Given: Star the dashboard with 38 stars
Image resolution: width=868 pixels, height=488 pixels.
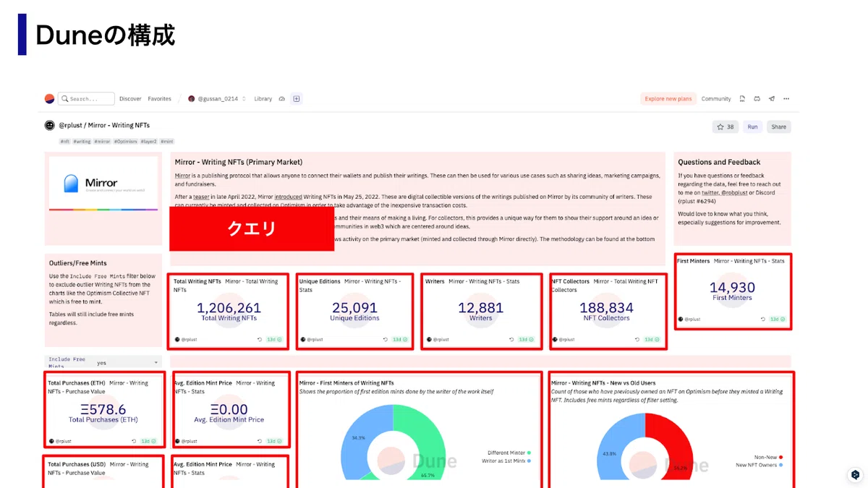Looking at the screenshot, I should coord(726,127).
